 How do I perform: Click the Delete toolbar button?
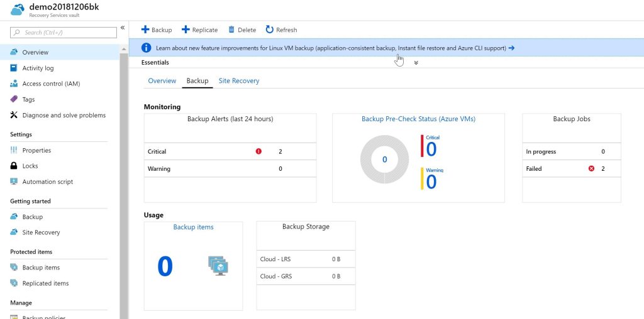pyautogui.click(x=242, y=30)
